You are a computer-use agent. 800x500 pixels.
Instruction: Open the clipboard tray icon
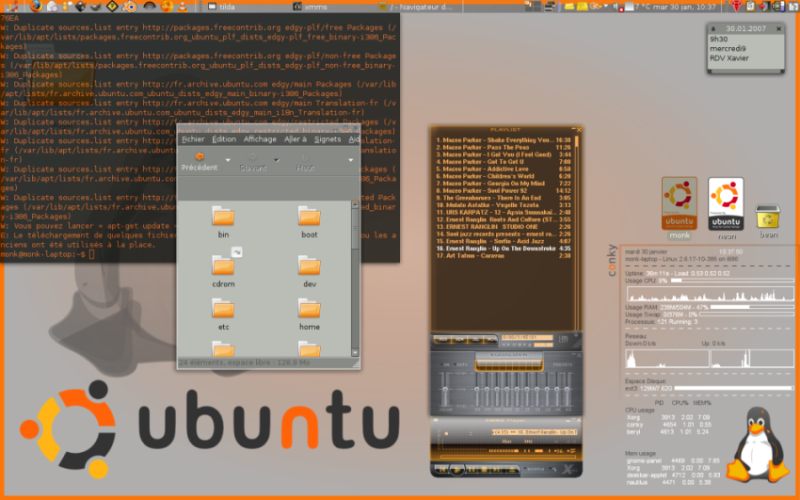751,6
